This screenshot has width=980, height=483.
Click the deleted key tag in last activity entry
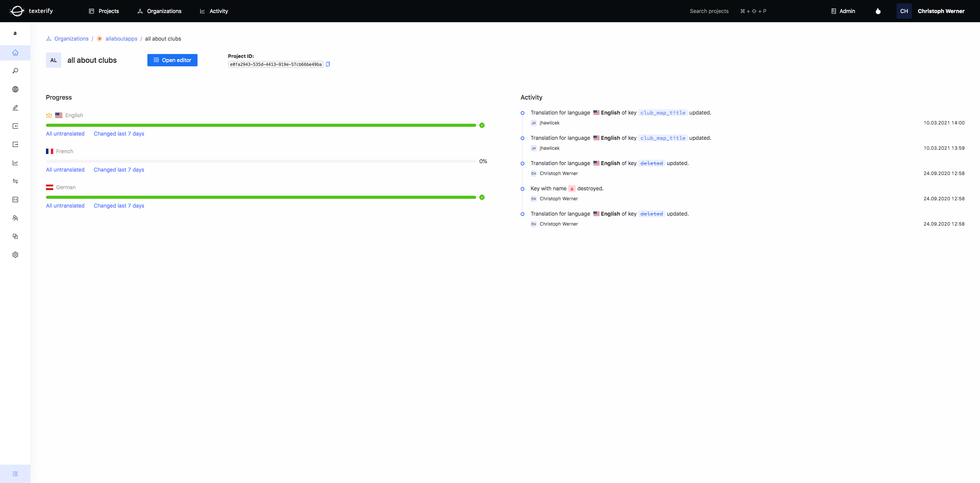pyautogui.click(x=652, y=214)
